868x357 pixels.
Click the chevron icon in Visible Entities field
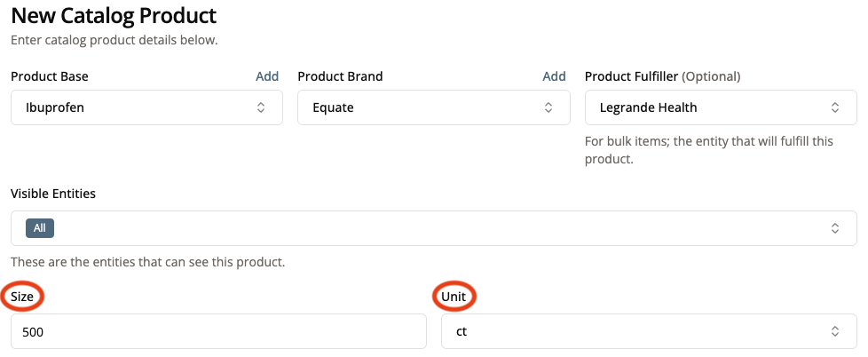pos(835,228)
